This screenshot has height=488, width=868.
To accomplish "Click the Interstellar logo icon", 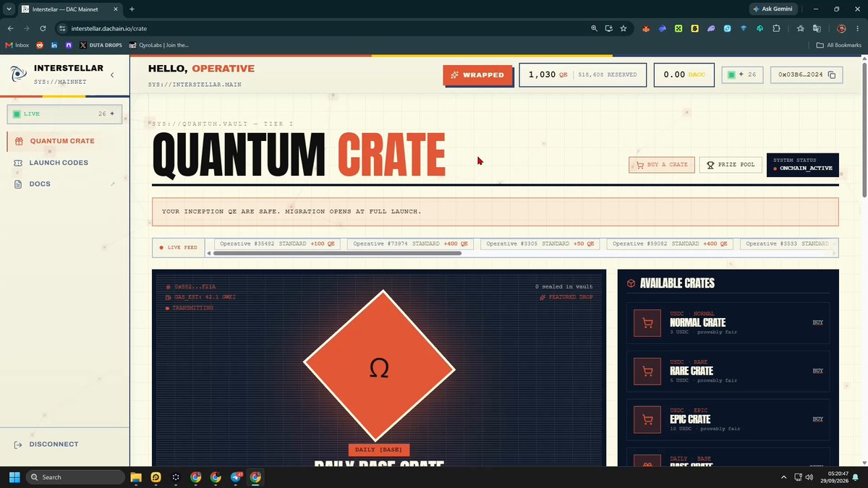I will [x=19, y=74].
